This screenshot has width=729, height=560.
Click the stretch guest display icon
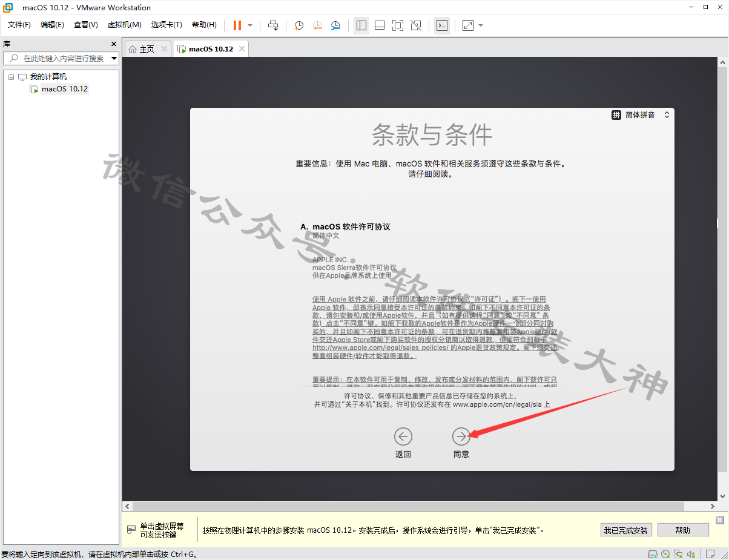tap(468, 25)
